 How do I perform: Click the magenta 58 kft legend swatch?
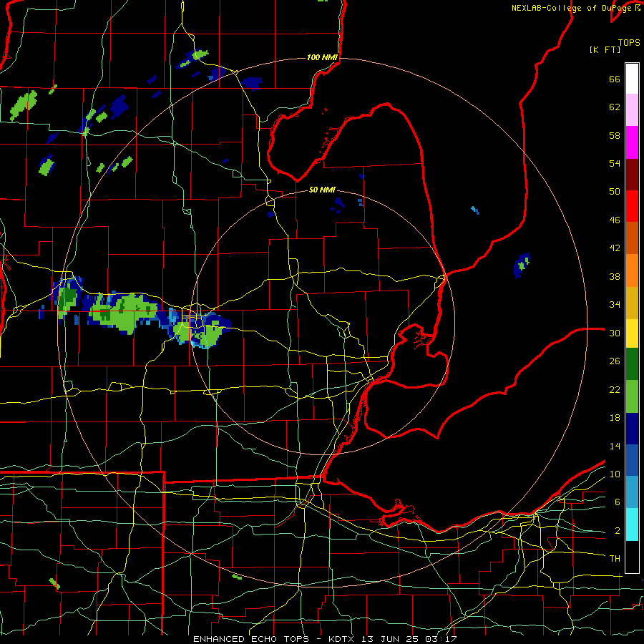coord(632,142)
